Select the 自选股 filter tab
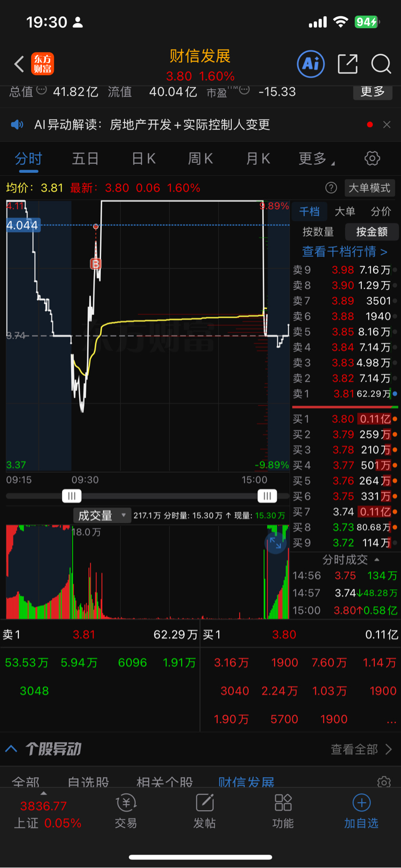Screen dimensions: 401x868 pyautogui.click(x=88, y=782)
